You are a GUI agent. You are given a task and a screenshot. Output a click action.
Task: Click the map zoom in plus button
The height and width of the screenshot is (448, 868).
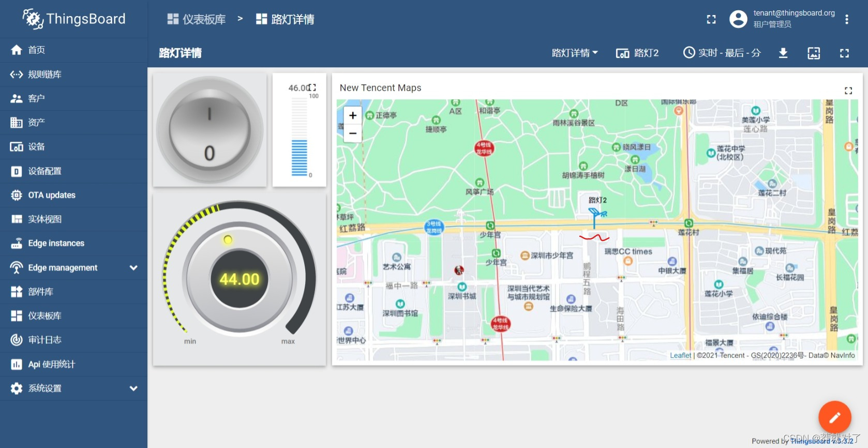pyautogui.click(x=353, y=115)
